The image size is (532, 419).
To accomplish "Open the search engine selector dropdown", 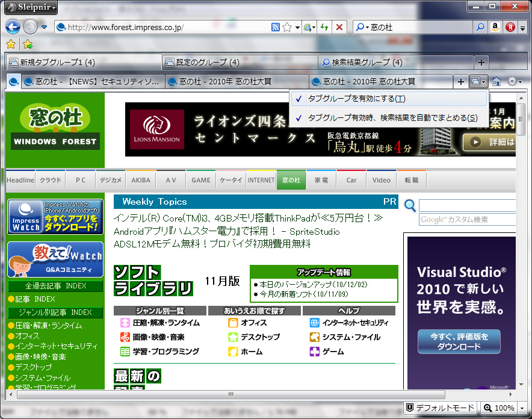I will tap(362, 27).
